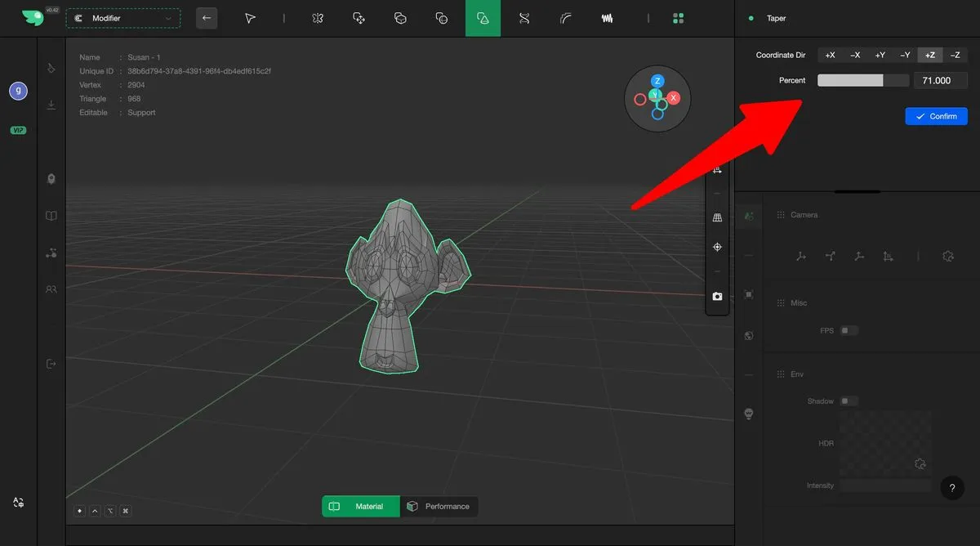The width and height of the screenshot is (980, 546).
Task: Click the back arrow button in toolbar
Action: click(x=207, y=18)
